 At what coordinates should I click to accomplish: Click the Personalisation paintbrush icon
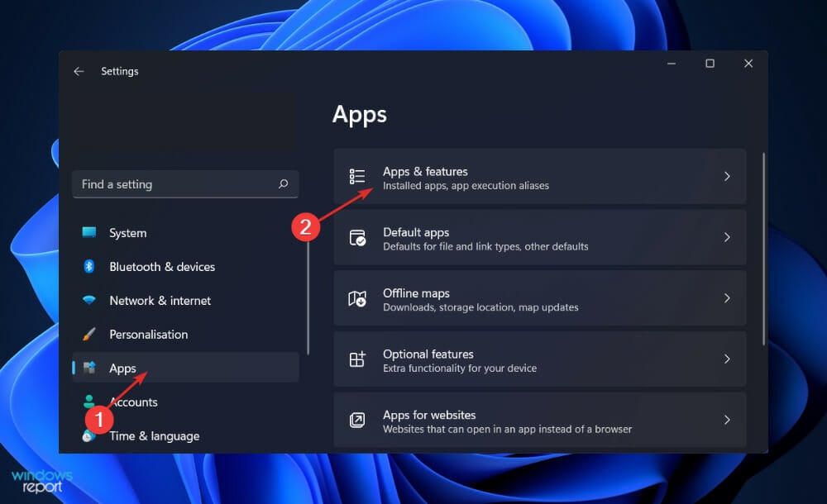(x=89, y=334)
